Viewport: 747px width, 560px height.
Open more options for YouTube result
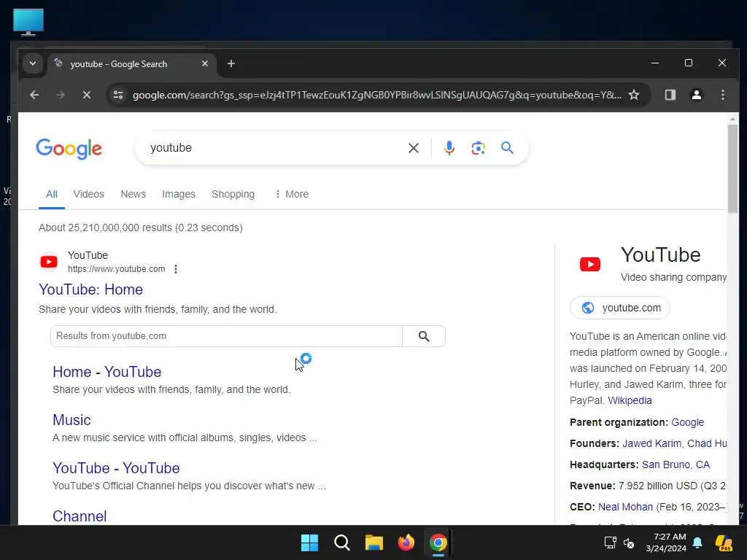[176, 269]
